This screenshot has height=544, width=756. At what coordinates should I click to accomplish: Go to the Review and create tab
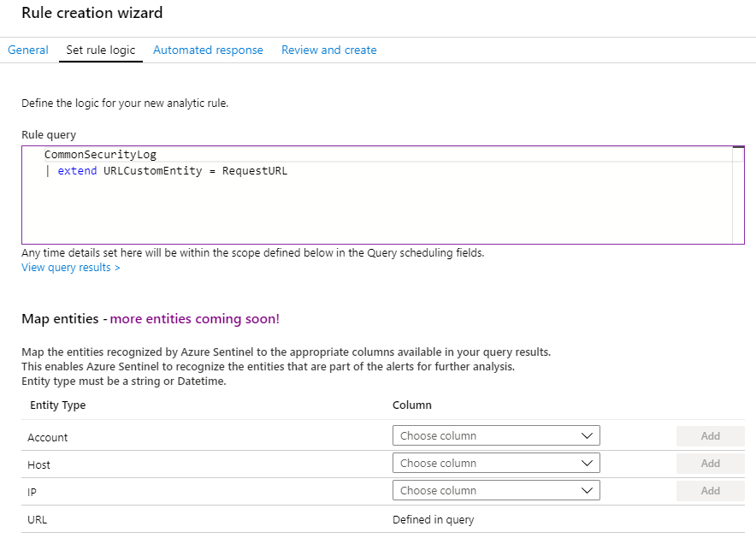[x=329, y=50]
